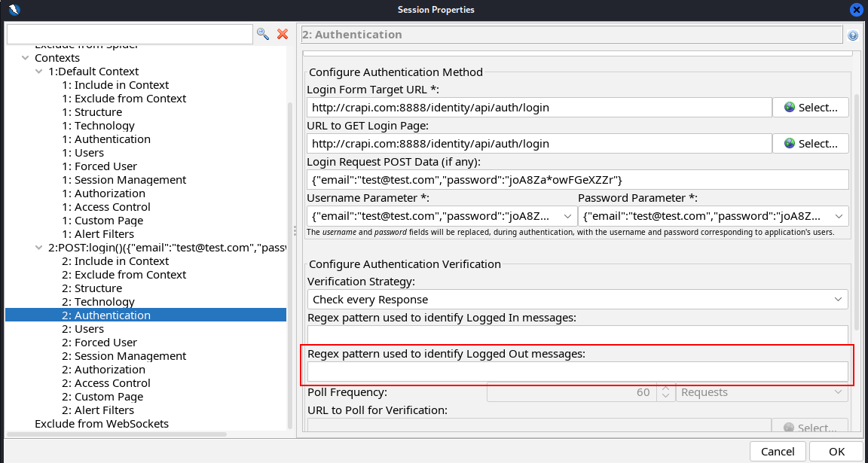The image size is (868, 463).
Task: Confirm settings with the OK button
Action: [x=836, y=452]
